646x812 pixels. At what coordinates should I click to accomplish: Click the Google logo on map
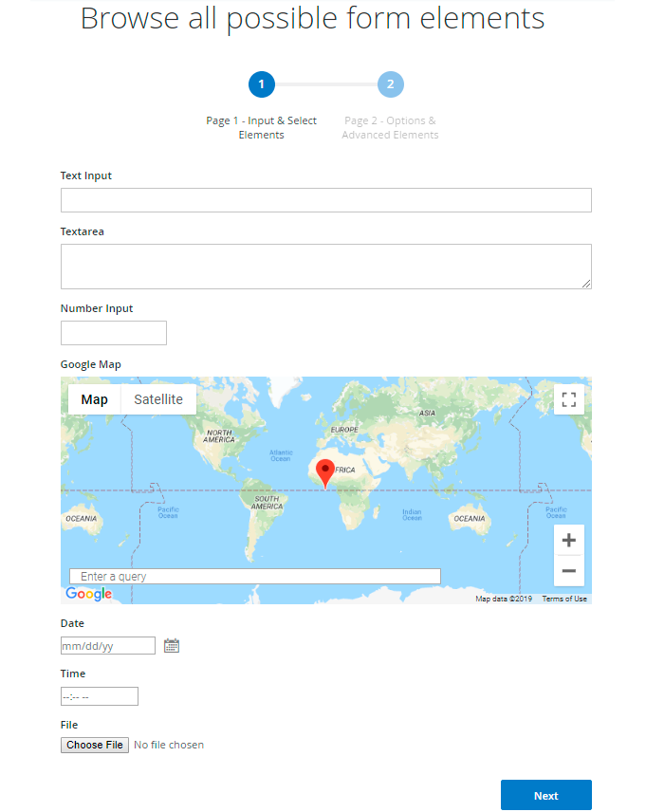pos(88,594)
